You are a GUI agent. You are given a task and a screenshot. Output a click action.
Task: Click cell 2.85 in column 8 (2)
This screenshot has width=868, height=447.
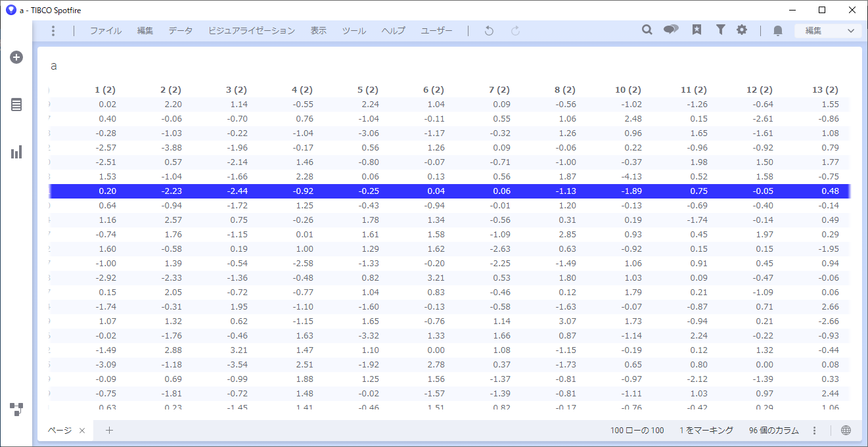567,235
